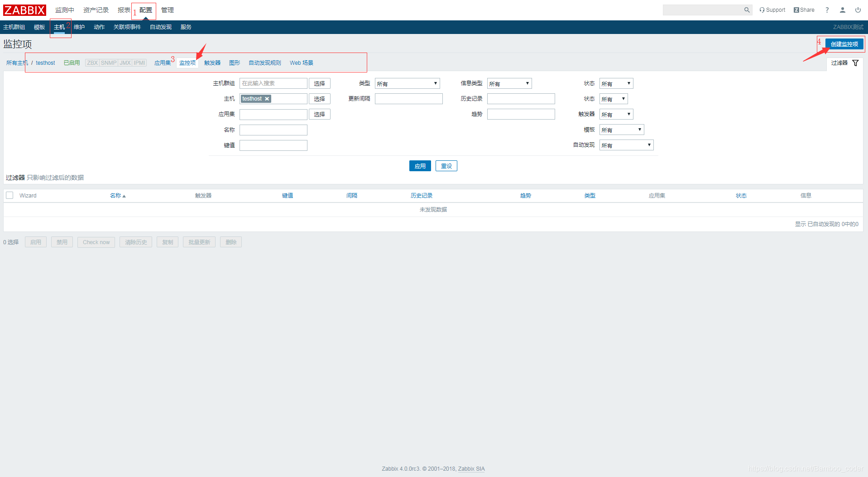The image size is (868, 477).
Task: Switch to the 应用集 tab
Action: tap(163, 63)
